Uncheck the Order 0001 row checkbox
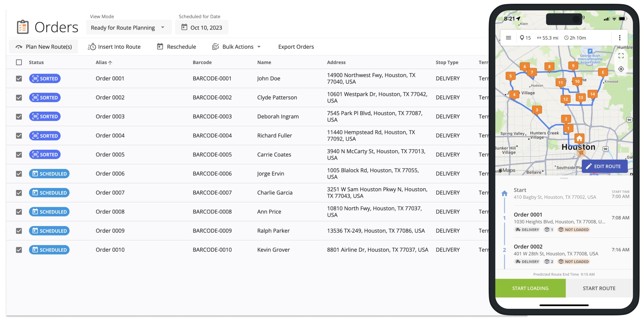 [19, 79]
